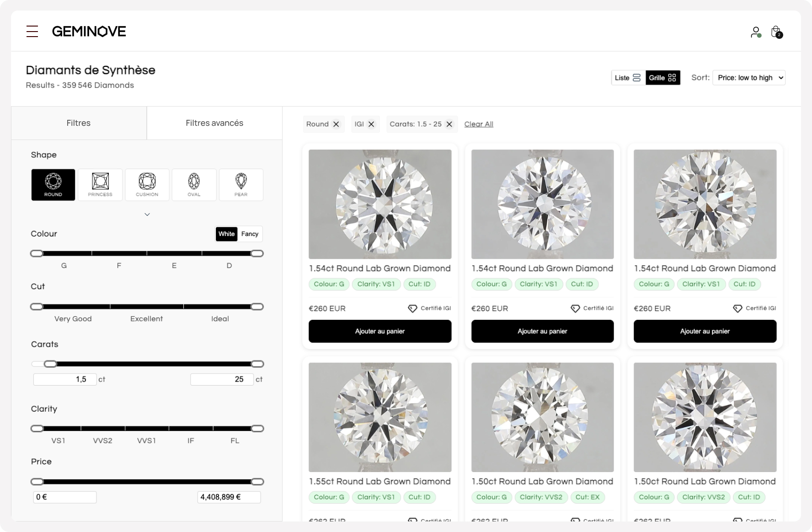812x532 pixels.
Task: Click the Carats slider maximum handle
Action: 257,364
